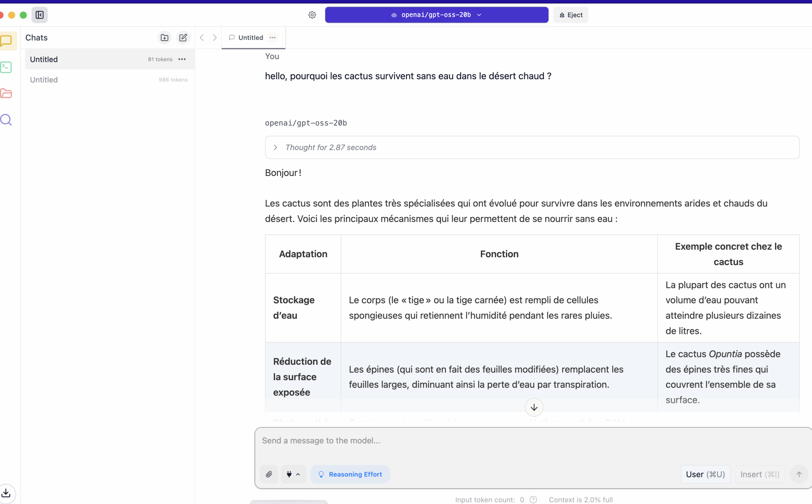812x504 pixels.
Task: Click the Eject model button
Action: click(571, 15)
